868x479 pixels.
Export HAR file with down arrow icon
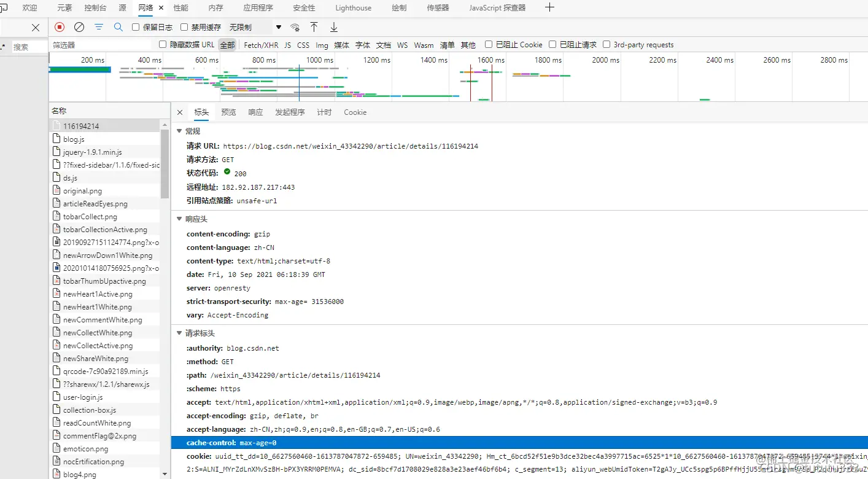coord(334,27)
